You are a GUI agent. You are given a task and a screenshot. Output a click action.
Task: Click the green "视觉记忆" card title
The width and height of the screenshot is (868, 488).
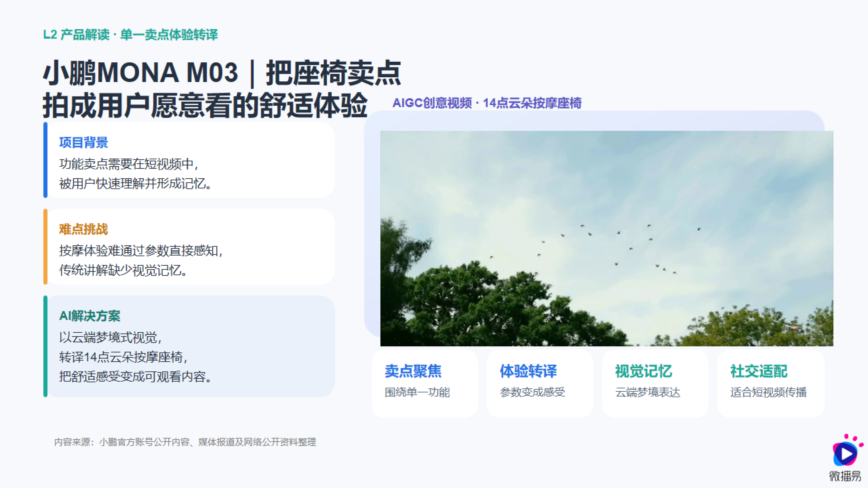(644, 371)
